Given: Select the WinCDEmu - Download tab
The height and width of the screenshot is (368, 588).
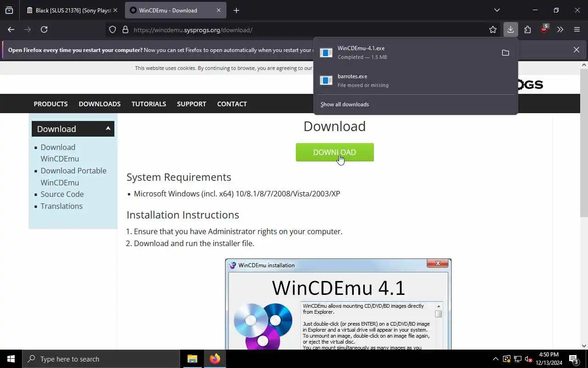Looking at the screenshot, I should [175, 10].
